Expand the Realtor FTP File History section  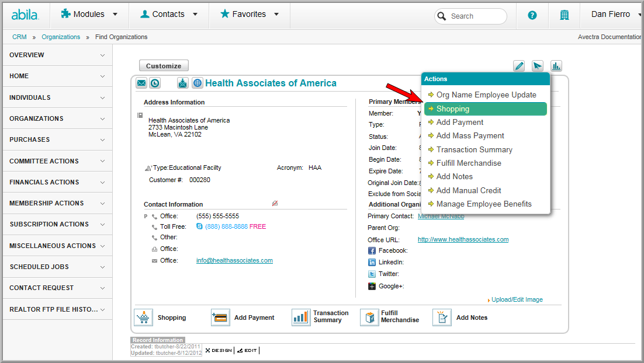57,309
